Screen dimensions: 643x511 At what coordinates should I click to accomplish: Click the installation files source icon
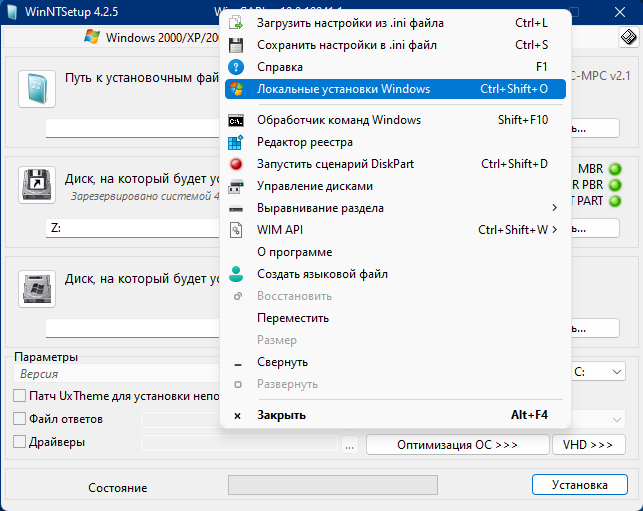[37, 89]
